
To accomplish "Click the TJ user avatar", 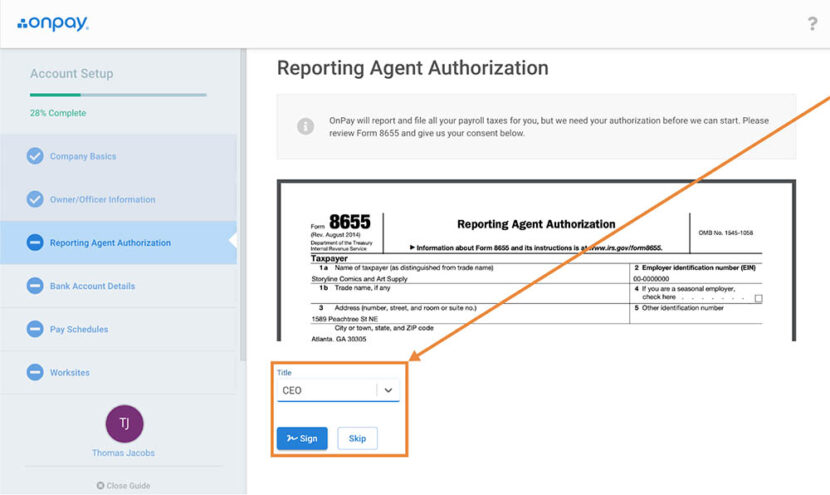I will tap(124, 423).
